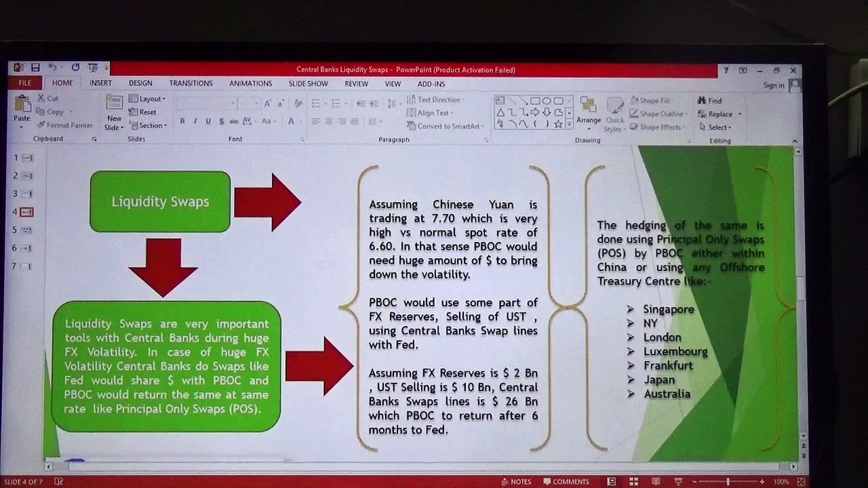Start Slide Show from status bar icon
Image resolution: width=868 pixels, height=488 pixels.
coord(678,481)
